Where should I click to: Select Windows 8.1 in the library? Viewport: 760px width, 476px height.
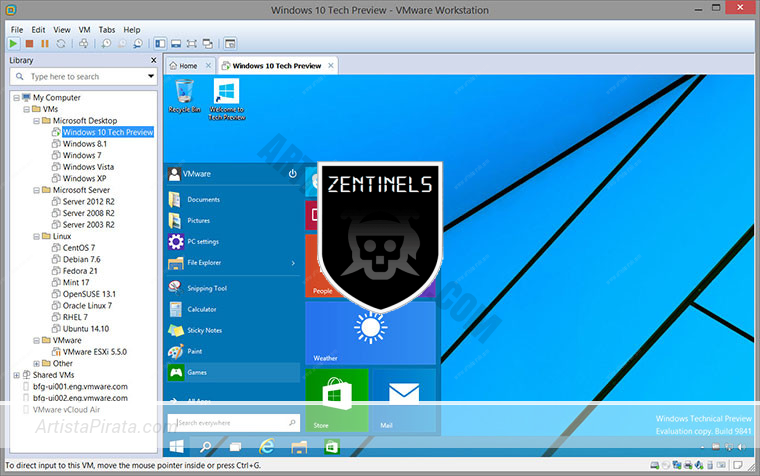click(84, 144)
